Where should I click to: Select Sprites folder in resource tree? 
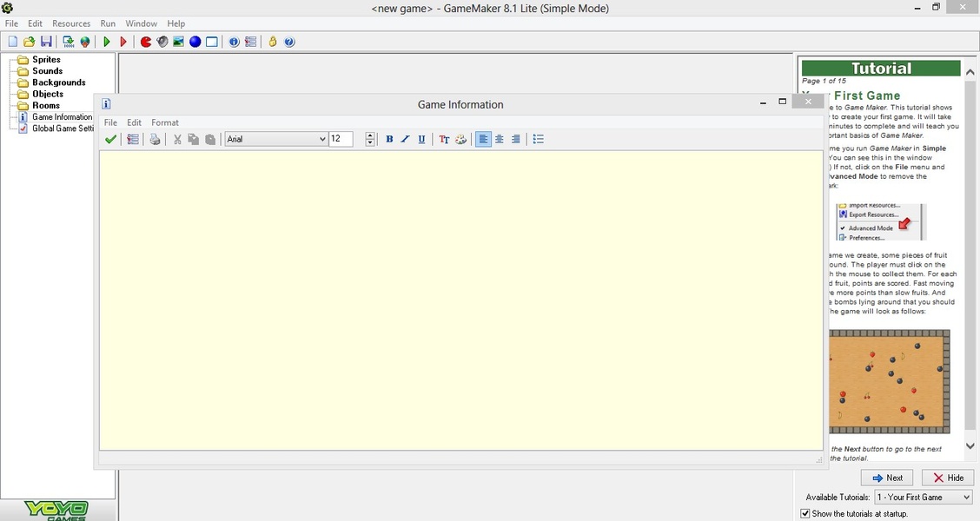click(46, 60)
